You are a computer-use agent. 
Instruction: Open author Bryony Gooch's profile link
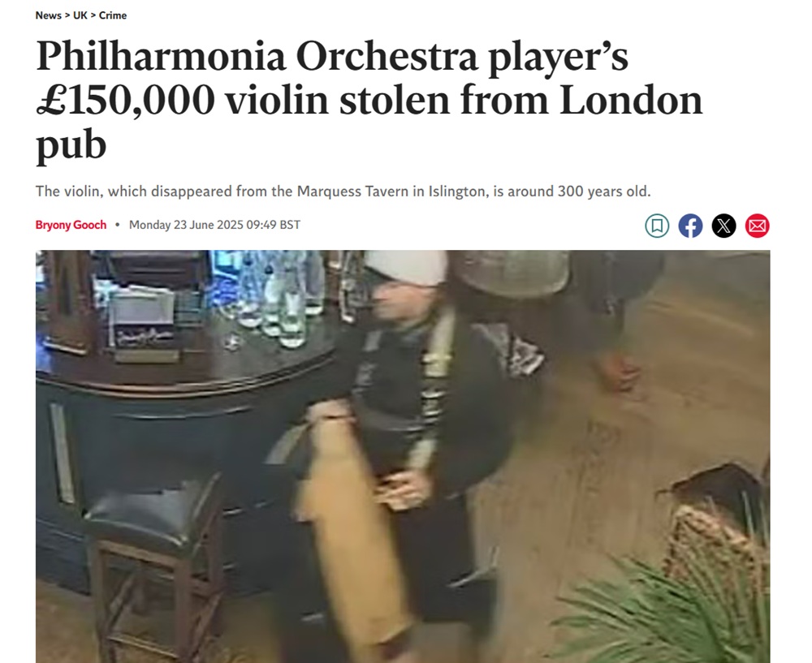[x=71, y=225]
